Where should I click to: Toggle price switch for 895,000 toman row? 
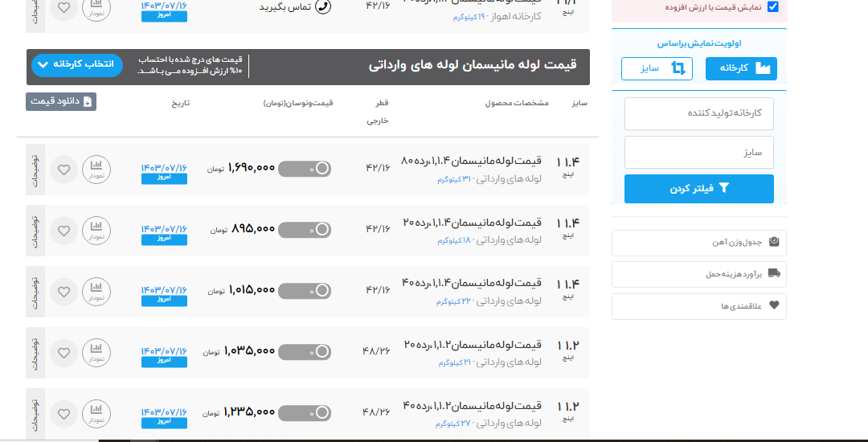305,230
